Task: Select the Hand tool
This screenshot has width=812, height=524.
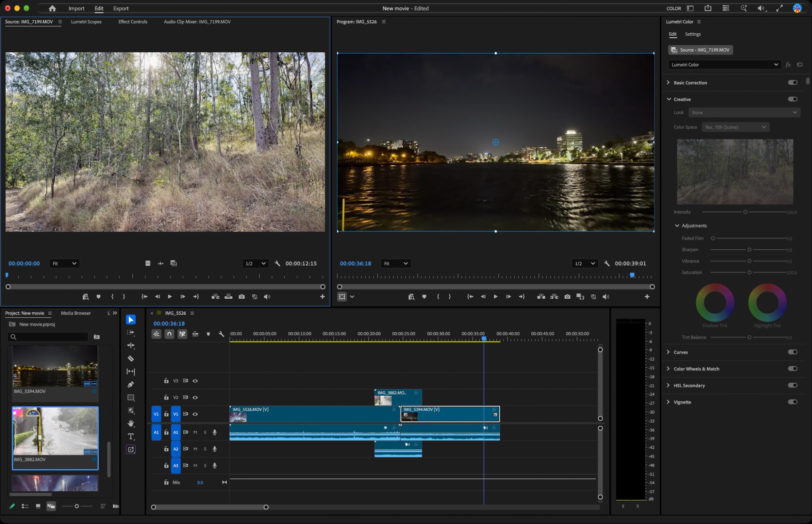Action: [131, 423]
